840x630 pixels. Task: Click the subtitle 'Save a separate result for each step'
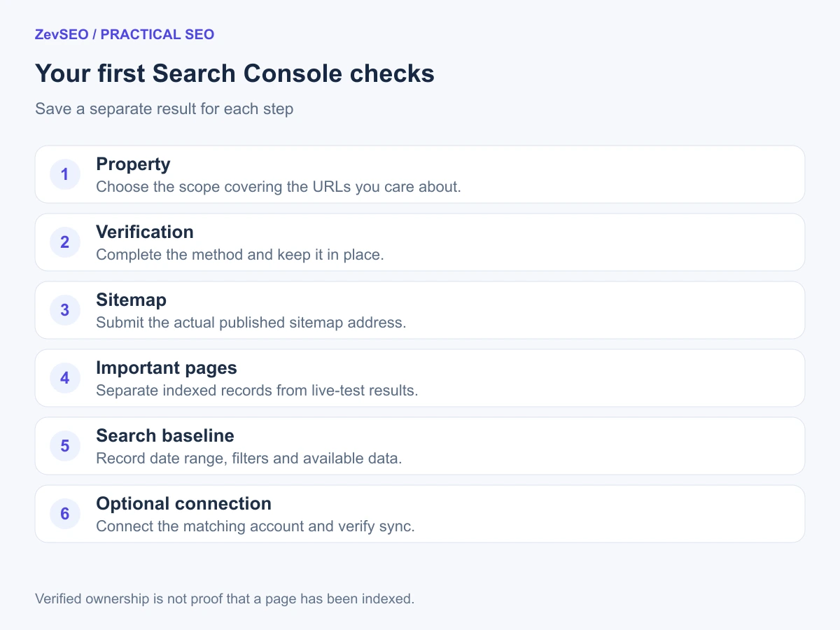164,109
